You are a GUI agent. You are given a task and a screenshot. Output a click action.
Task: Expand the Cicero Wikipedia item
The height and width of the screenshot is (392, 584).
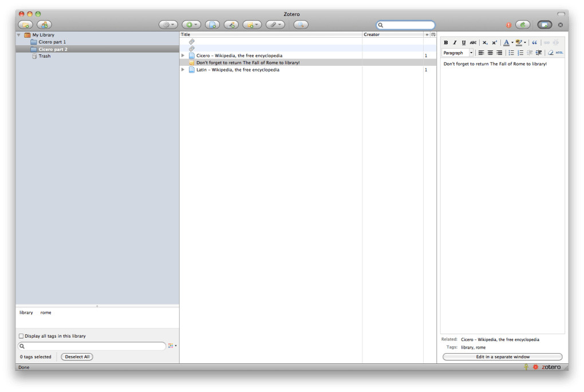183,56
